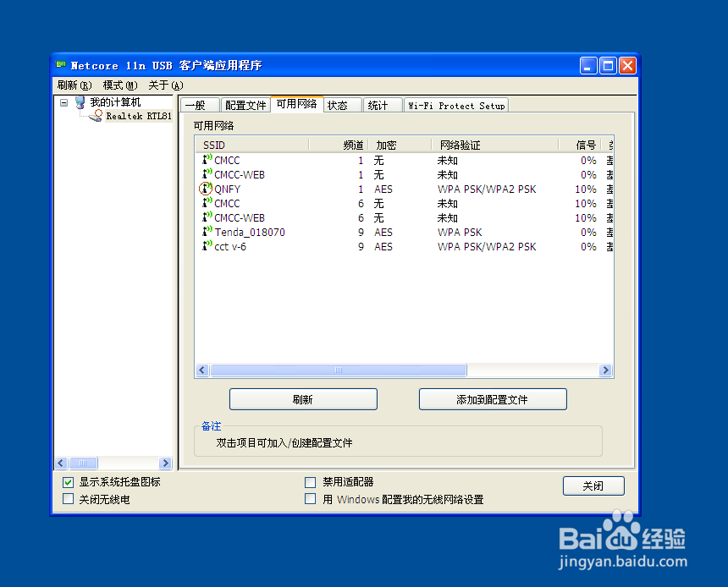Select CMCC-WEB name on channel 6
728x587 pixels.
click(x=240, y=218)
